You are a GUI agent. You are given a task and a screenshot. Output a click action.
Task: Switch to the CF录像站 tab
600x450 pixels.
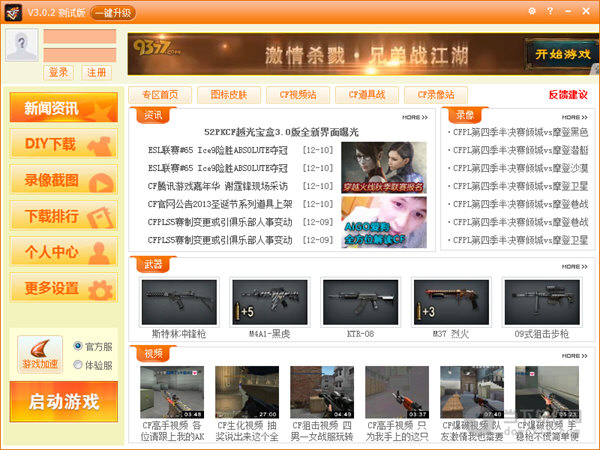pyautogui.click(x=435, y=95)
